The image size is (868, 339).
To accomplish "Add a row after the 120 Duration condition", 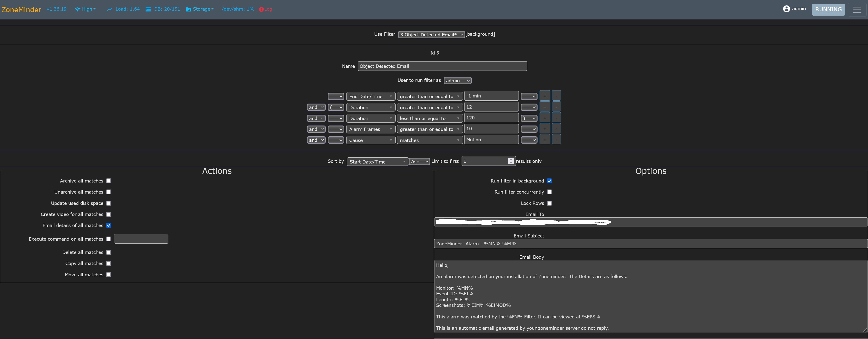I will pyautogui.click(x=545, y=118).
